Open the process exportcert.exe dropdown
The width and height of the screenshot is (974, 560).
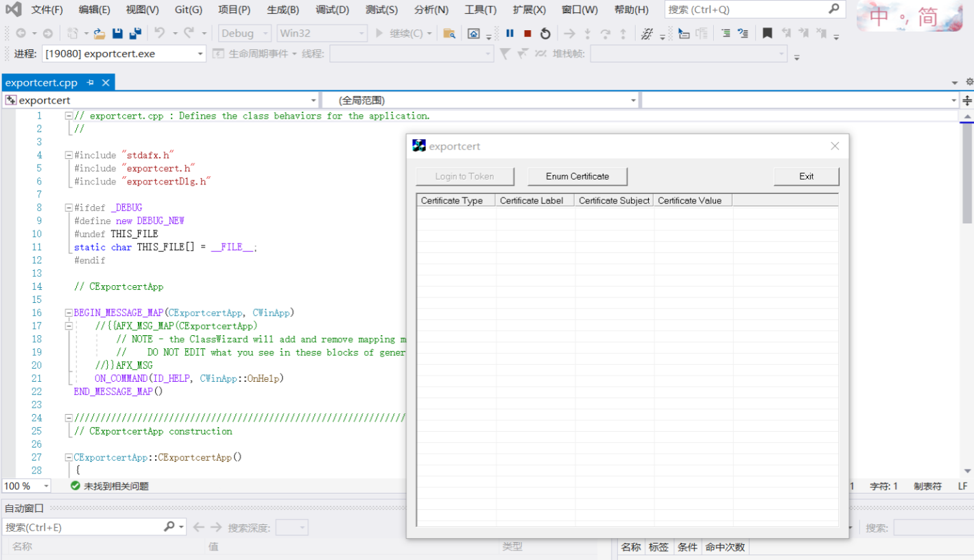pos(200,53)
